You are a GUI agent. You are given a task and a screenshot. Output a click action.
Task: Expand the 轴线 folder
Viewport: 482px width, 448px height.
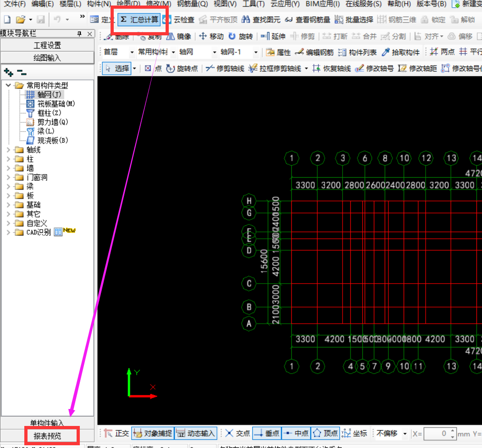[8, 150]
